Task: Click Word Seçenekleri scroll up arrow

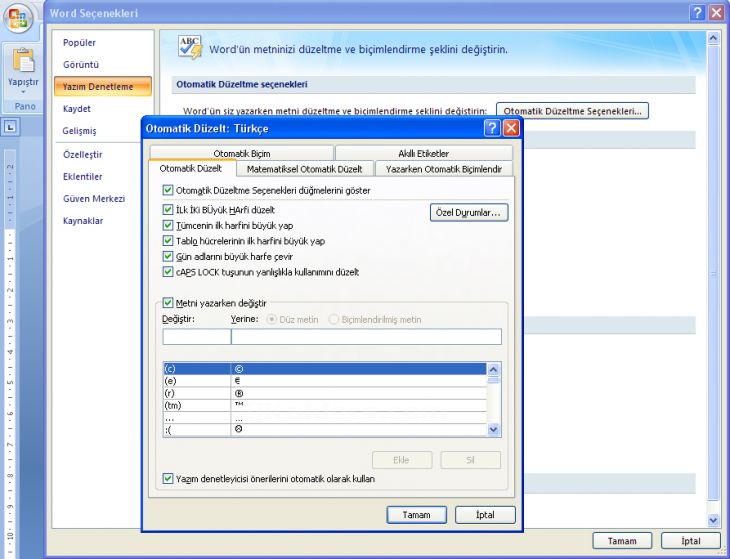Action: coord(713,38)
